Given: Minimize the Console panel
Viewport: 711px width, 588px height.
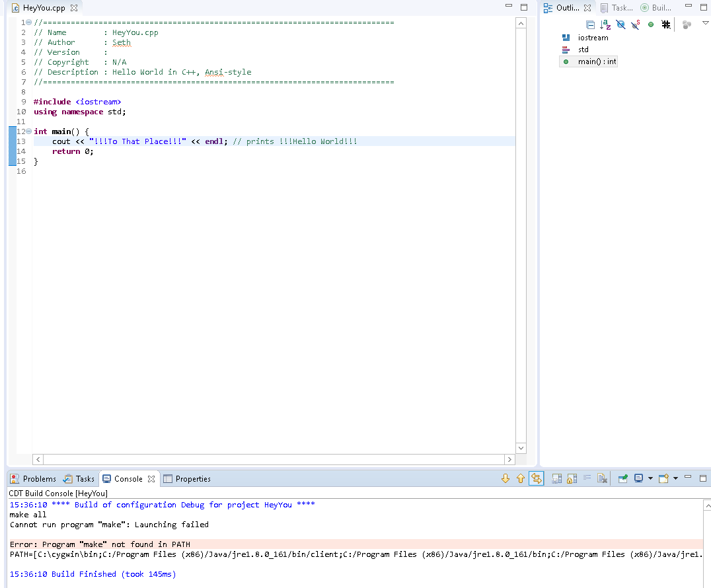Looking at the screenshot, I should click(x=688, y=477).
